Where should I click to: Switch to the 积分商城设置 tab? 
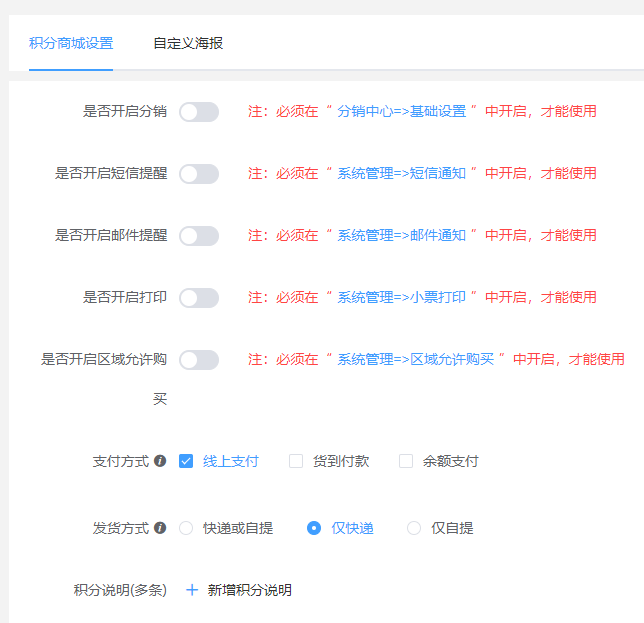pyautogui.click(x=71, y=44)
